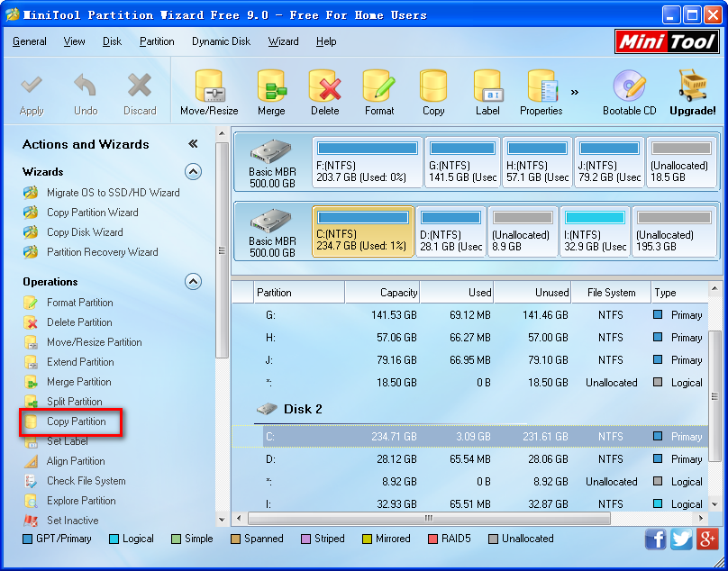Screen dimensions: 728x571
Task: Launch Copy Disk Wizard
Action: (85, 232)
